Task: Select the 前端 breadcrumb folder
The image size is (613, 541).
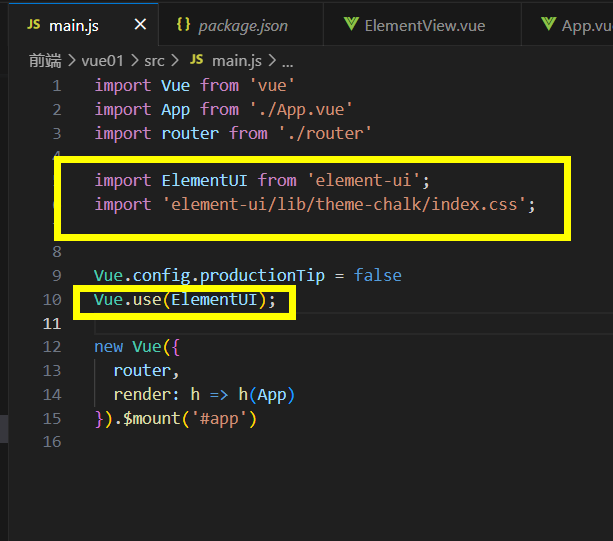Action: tap(45, 60)
